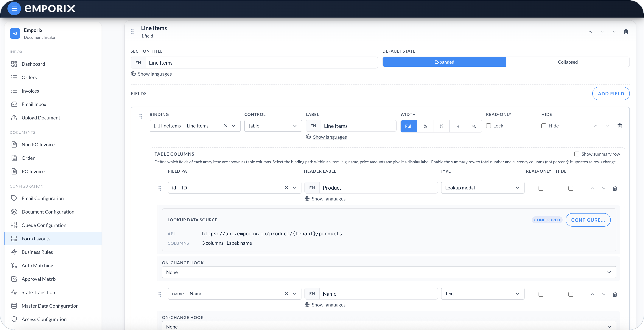The width and height of the screenshot is (644, 330).
Task: Tick the Hide field checkbox
Action: 544,126
